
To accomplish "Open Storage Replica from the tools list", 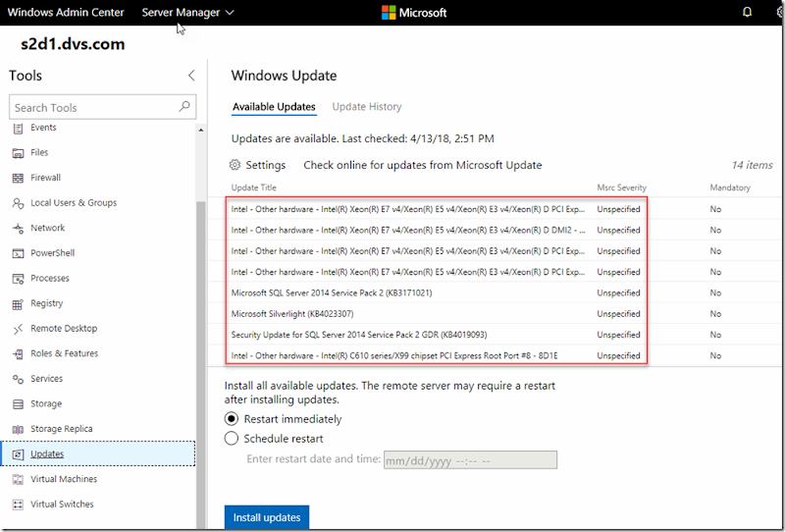I will coord(62,429).
